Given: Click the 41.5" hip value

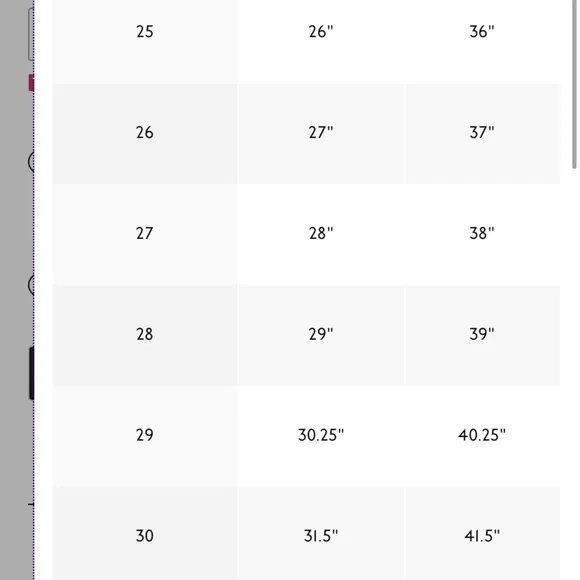Looking at the screenshot, I should pos(482,536).
